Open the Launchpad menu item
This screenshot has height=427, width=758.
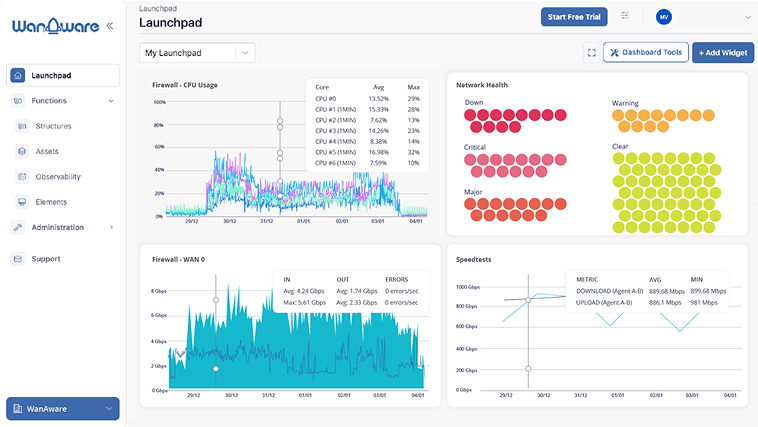(63, 75)
